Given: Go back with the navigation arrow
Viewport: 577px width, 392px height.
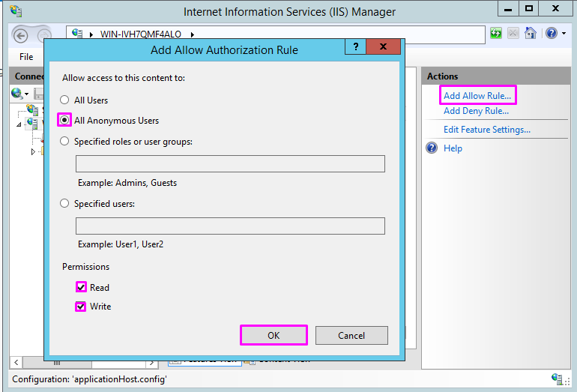Looking at the screenshot, I should pos(21,36).
